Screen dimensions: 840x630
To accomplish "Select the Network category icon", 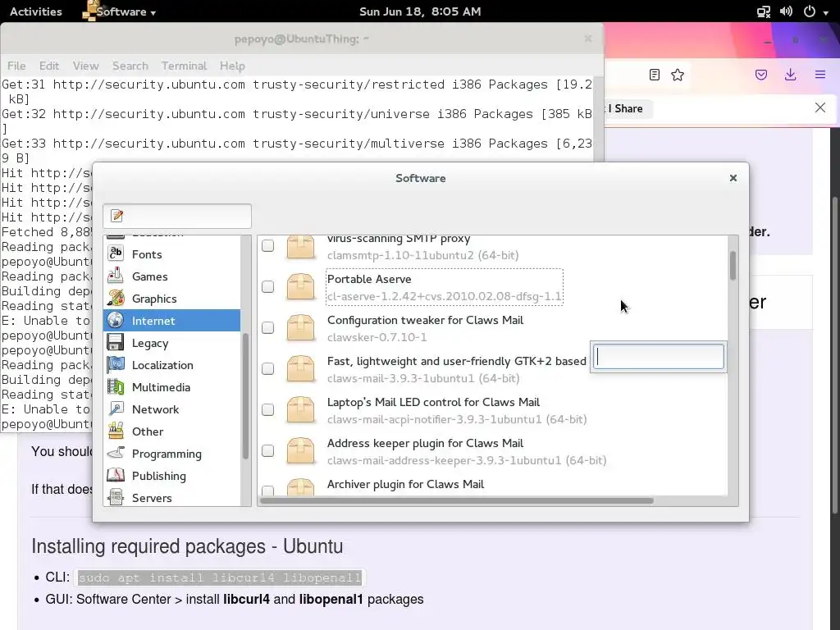I will (x=116, y=409).
